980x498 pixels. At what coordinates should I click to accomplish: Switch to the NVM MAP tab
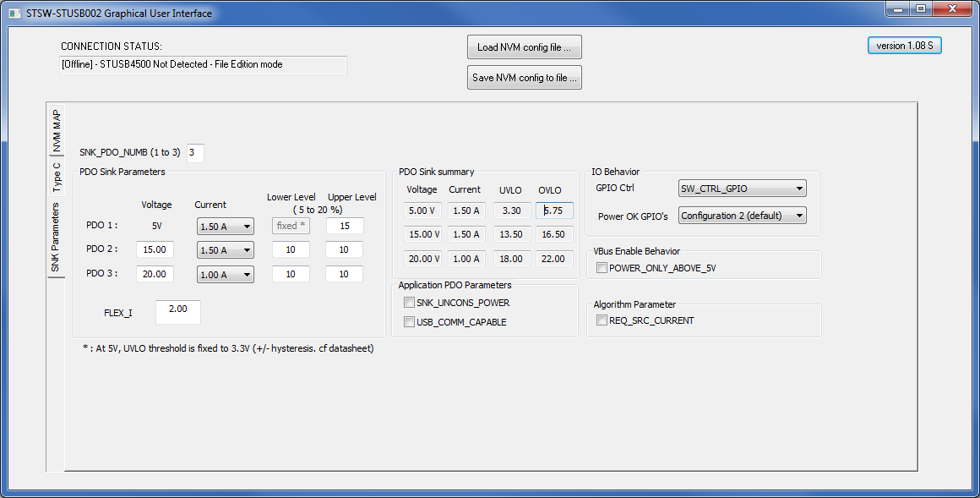point(57,131)
